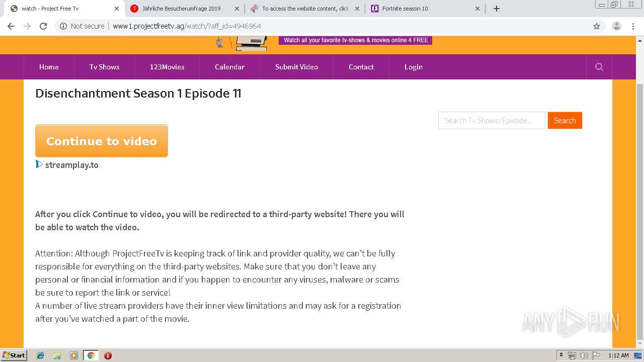Click the site search magnifier icon
Screen dimensions: 644x362
click(599, 67)
